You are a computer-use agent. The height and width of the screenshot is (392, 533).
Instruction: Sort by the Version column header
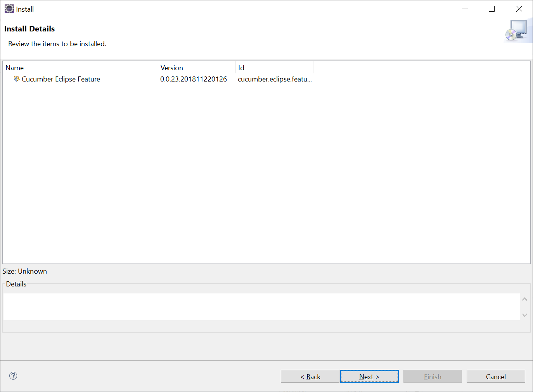tap(197, 68)
